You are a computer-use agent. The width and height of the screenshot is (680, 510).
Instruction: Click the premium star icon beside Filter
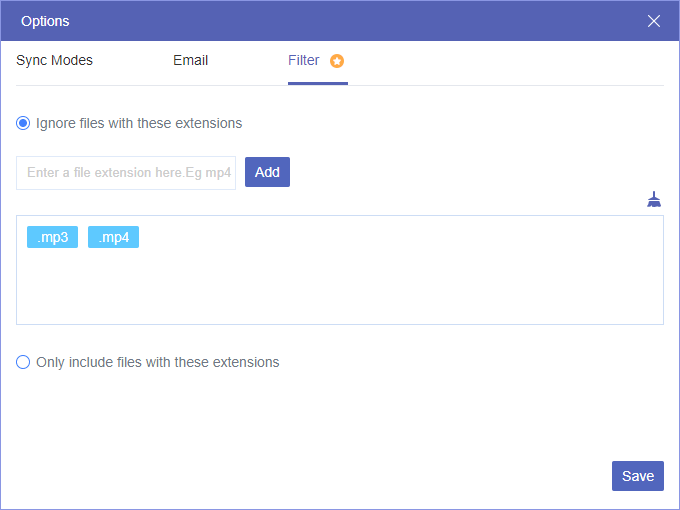tap(337, 61)
